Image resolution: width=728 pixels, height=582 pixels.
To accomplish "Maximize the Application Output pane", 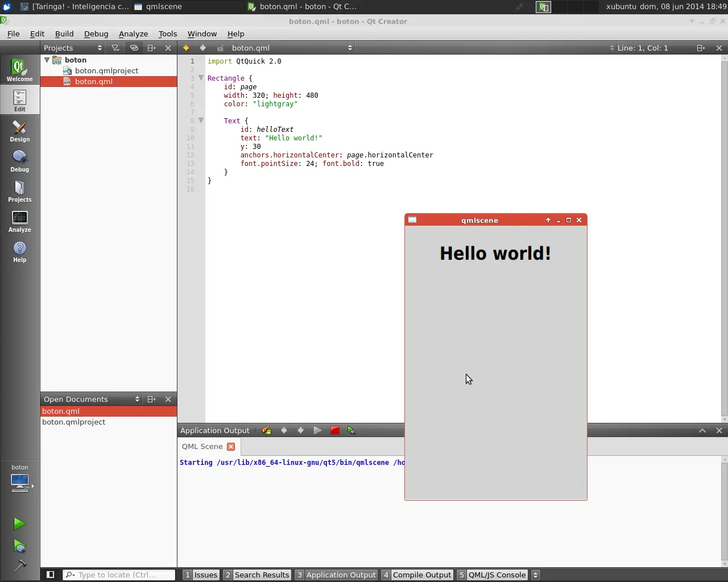I will point(702,431).
